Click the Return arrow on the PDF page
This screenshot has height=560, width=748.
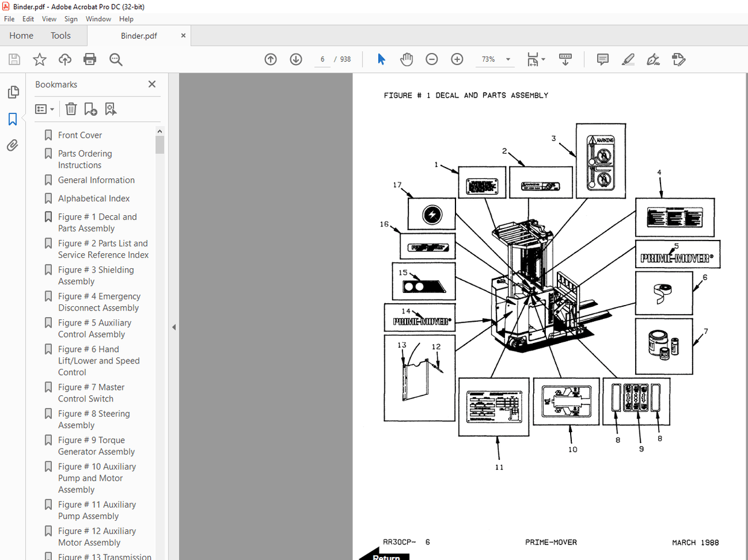(384, 555)
